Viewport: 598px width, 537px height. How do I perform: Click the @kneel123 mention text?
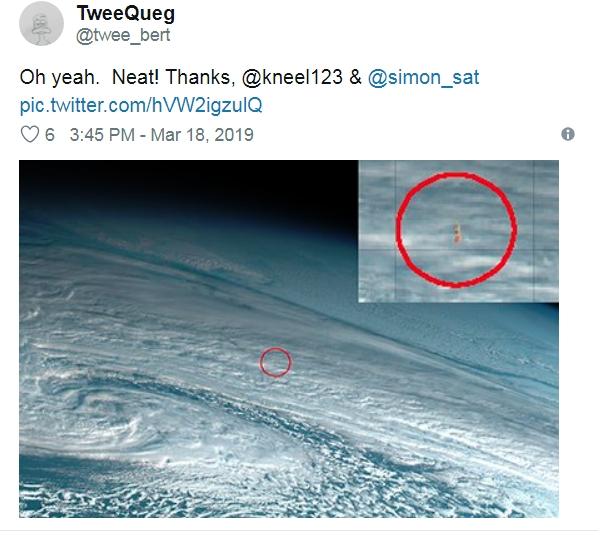292,77
